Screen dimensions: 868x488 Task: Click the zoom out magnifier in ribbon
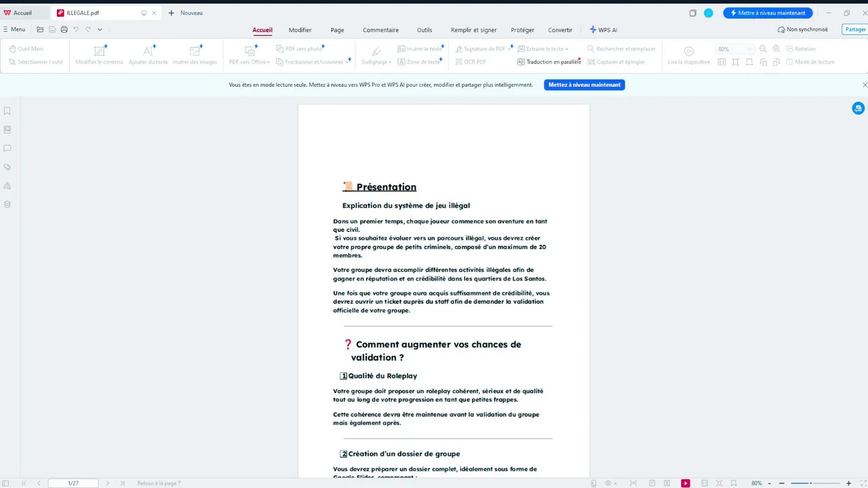click(763, 49)
